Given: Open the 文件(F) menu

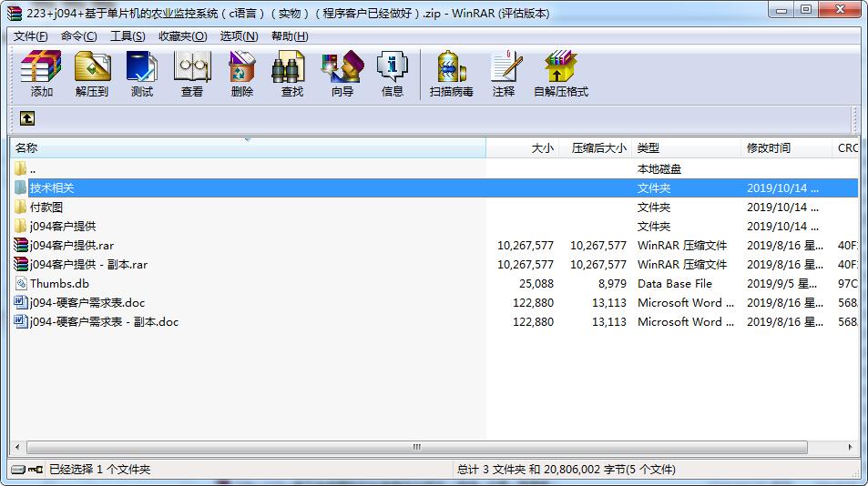Looking at the screenshot, I should pos(30,35).
